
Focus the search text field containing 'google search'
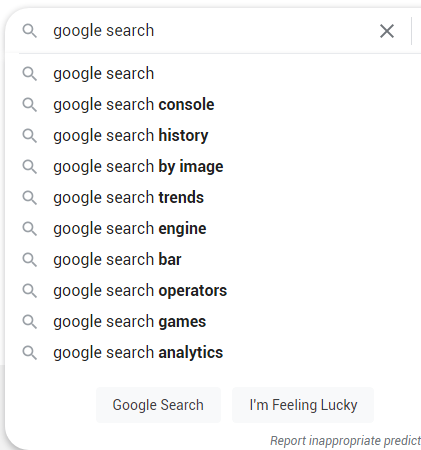[212, 31]
